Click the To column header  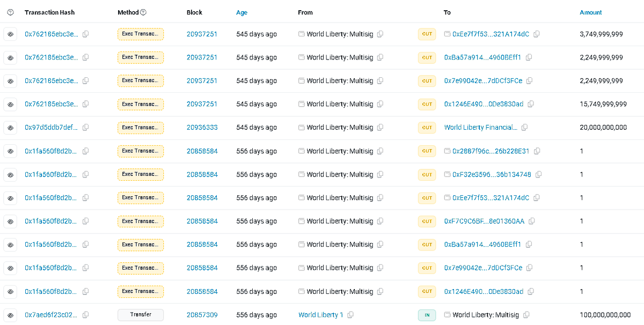(447, 12)
